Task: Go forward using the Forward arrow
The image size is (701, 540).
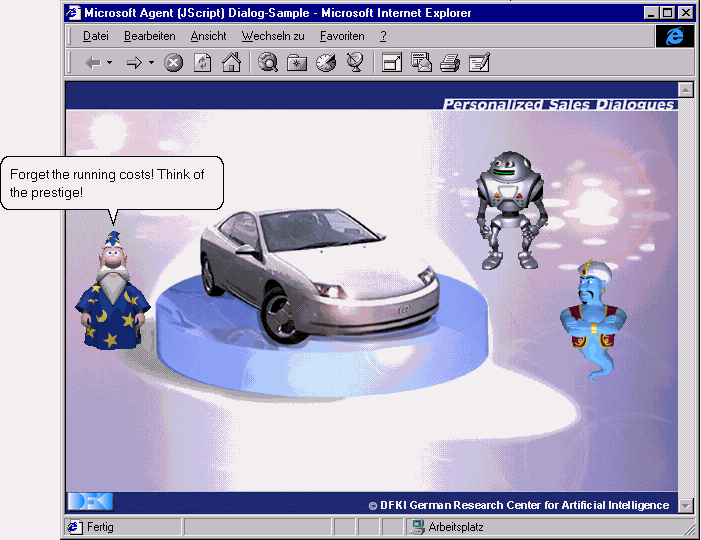Action: 134,63
